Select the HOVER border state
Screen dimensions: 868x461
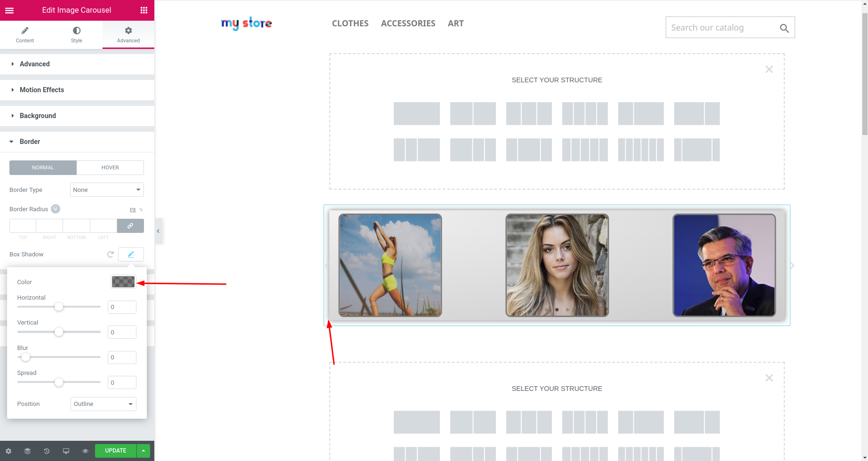(110, 167)
